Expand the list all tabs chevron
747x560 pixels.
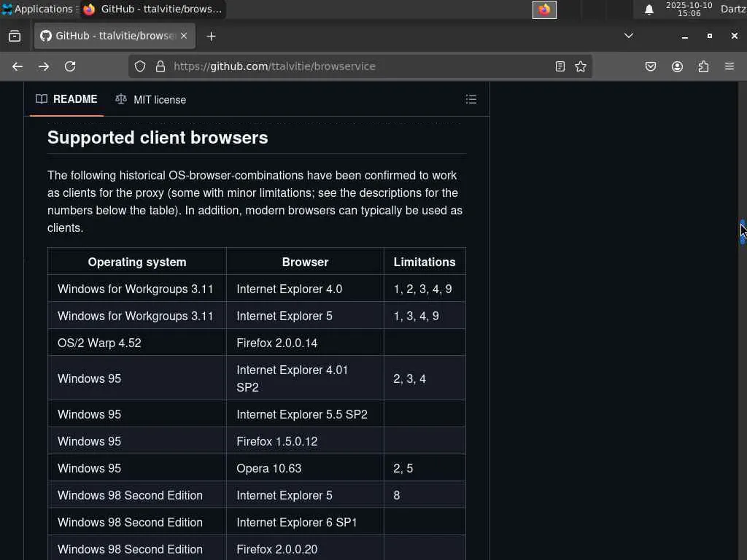coord(629,36)
